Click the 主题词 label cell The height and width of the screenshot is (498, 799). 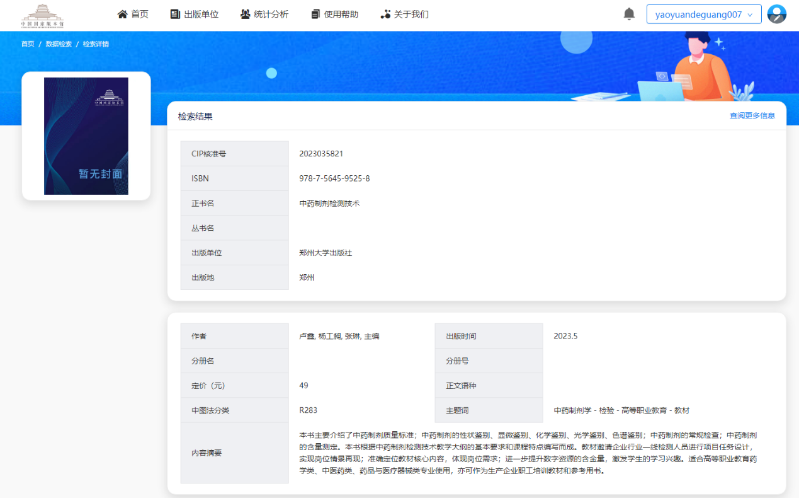click(489, 410)
